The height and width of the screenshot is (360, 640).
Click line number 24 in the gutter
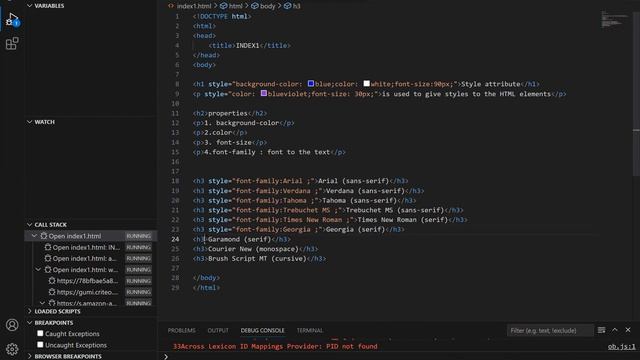click(175, 239)
